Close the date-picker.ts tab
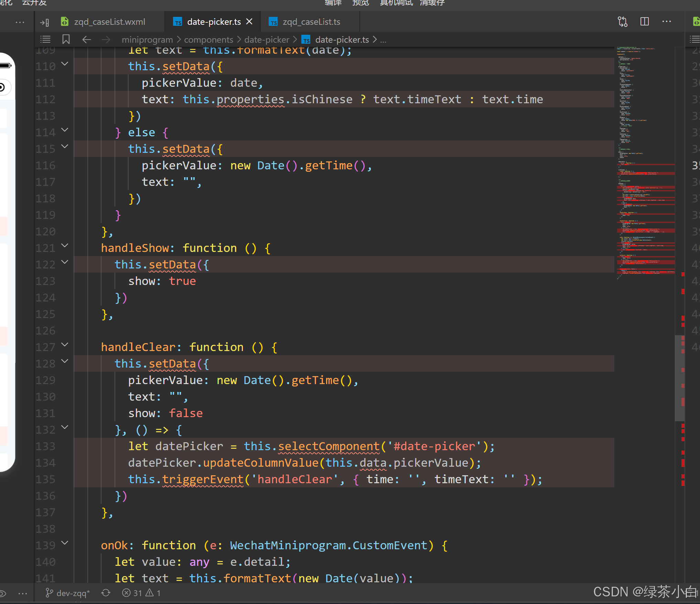The width and height of the screenshot is (700, 604). tap(250, 22)
